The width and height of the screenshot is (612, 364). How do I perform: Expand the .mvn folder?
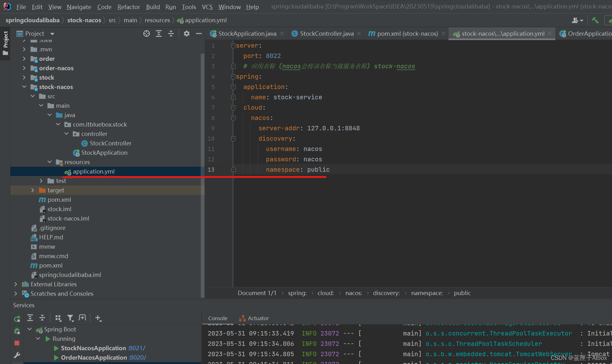tap(24, 49)
